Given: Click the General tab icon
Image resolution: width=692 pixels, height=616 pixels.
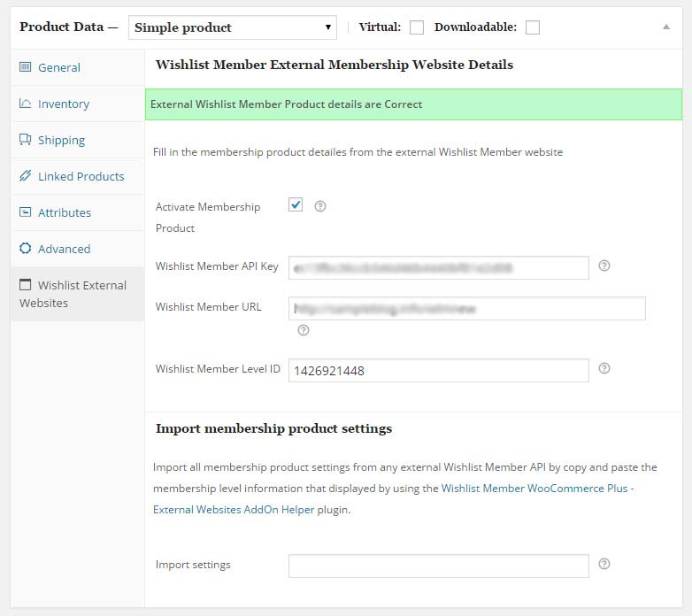Looking at the screenshot, I should click(25, 67).
